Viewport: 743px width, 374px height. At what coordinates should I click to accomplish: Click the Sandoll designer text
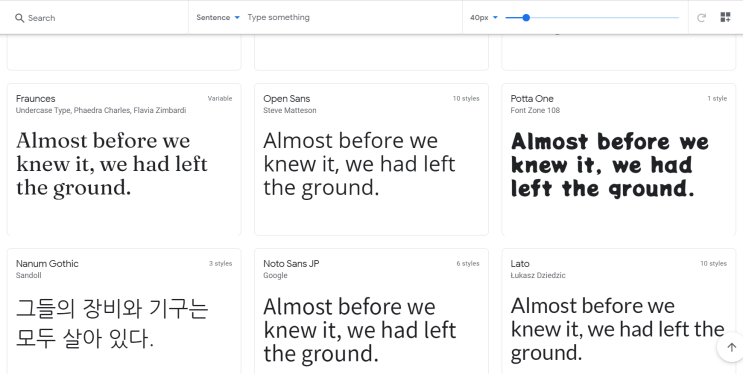(28, 275)
